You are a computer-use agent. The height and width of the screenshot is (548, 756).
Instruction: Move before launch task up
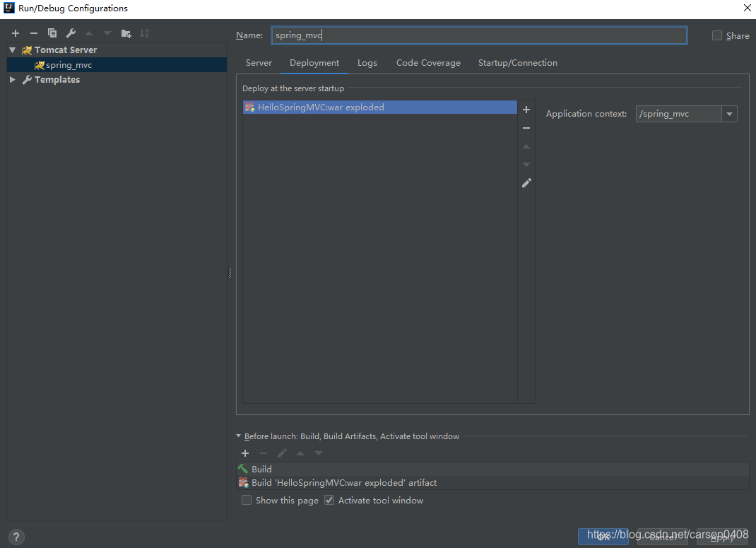point(300,453)
